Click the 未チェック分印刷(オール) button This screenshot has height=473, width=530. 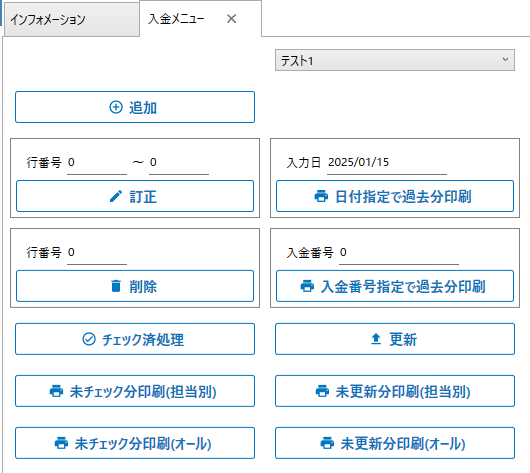[135, 443]
